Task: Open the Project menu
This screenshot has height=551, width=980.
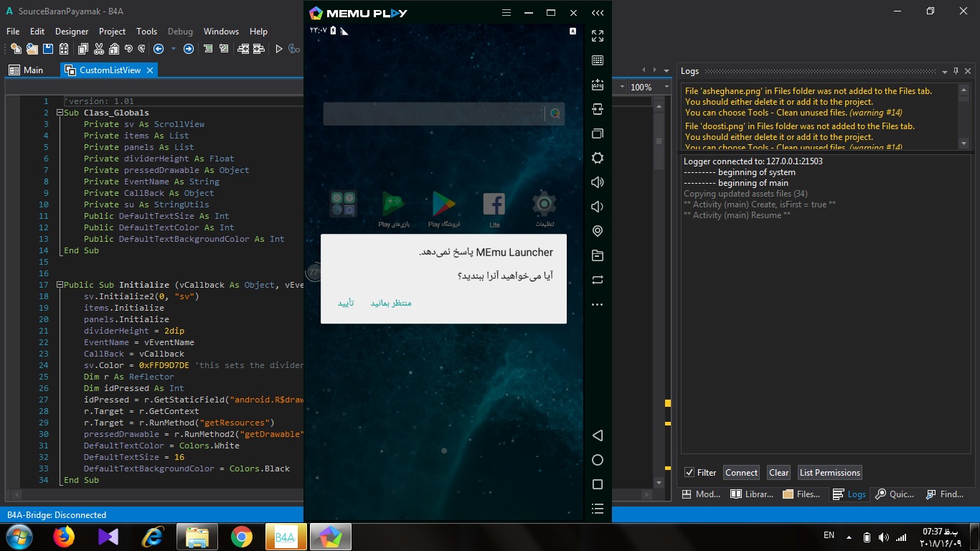Action: click(112, 31)
